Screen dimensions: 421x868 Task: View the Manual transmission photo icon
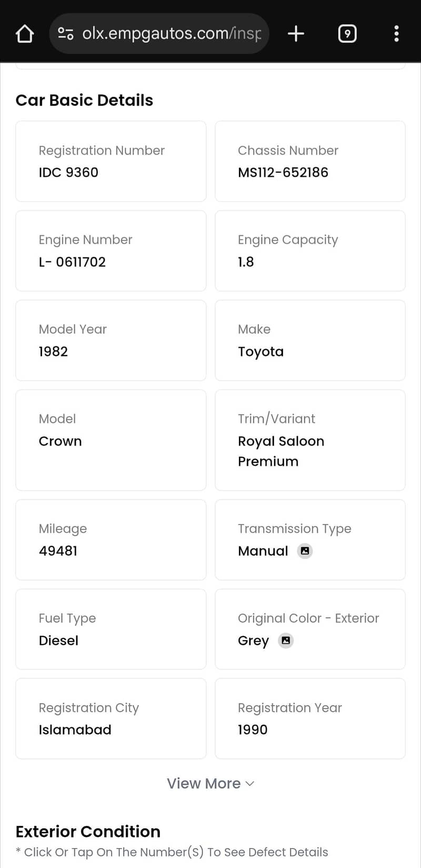tap(305, 551)
